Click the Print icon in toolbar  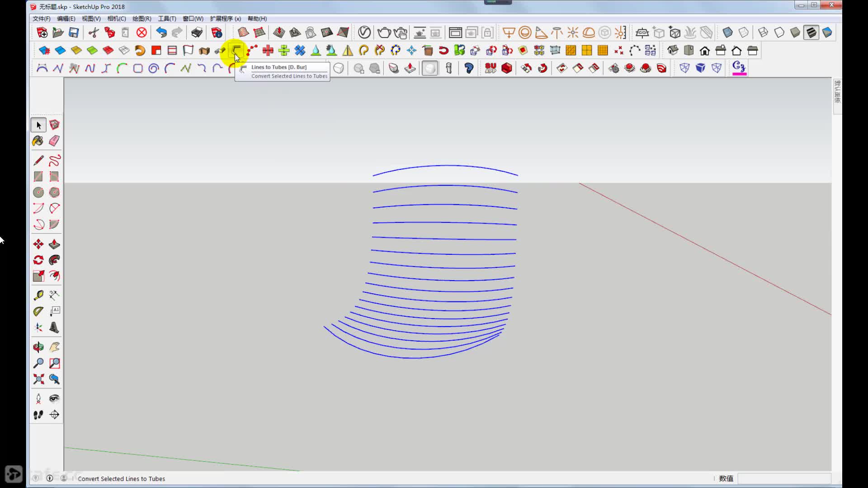click(197, 33)
